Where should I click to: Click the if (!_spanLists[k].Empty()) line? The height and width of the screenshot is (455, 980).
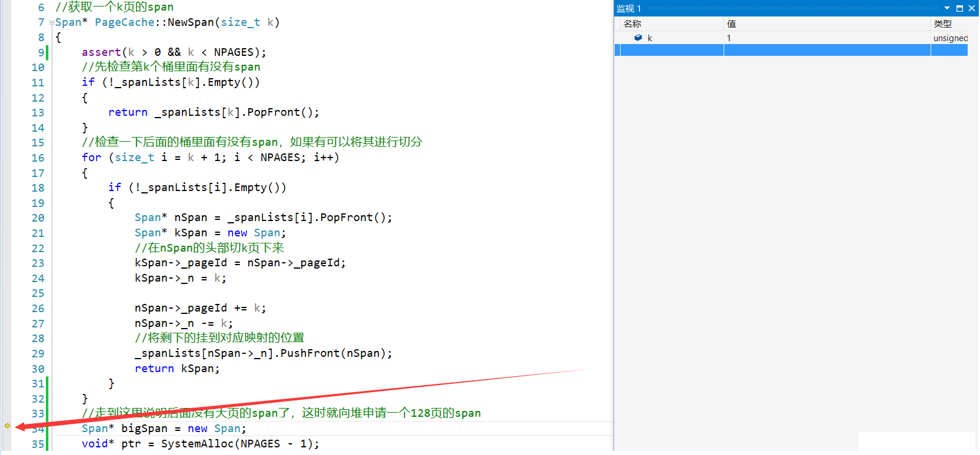tap(171, 82)
